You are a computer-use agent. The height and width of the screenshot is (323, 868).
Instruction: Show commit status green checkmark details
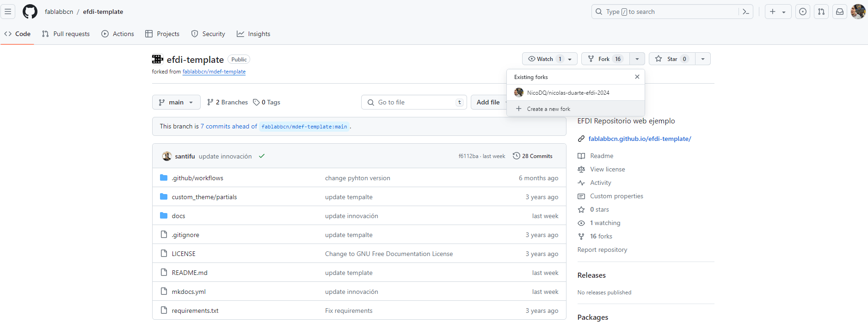(x=262, y=156)
